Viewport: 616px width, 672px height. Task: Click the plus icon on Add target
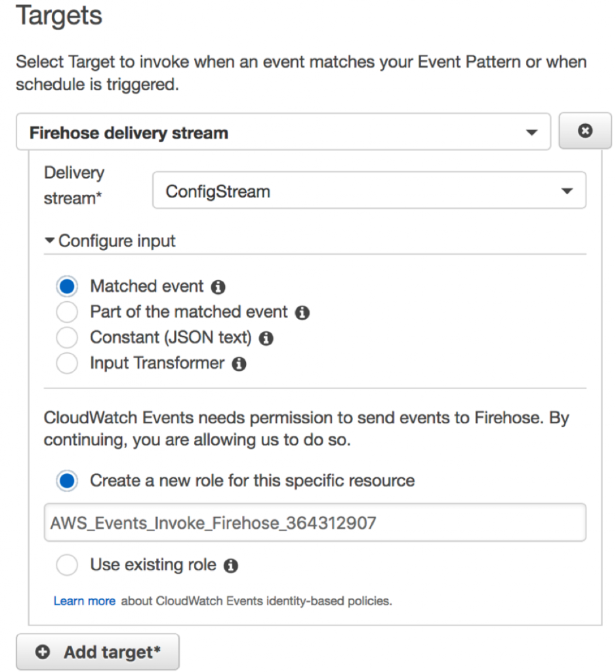tap(43, 652)
